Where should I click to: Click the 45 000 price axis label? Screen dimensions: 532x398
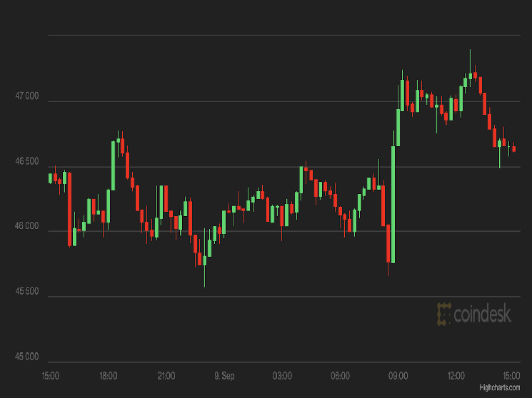(27, 357)
